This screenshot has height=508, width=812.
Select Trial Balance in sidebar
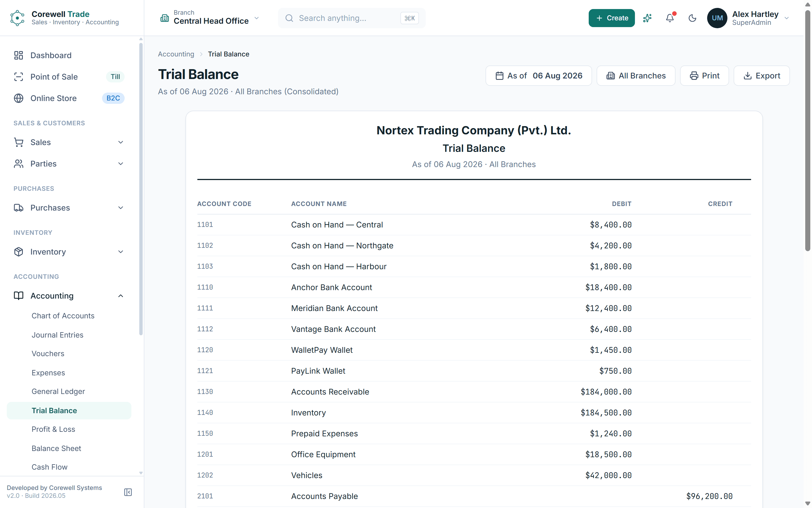coord(69,411)
